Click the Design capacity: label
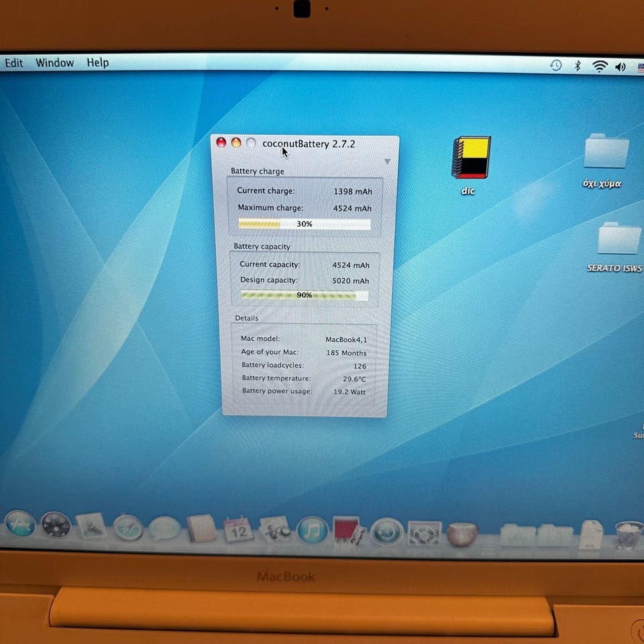The width and height of the screenshot is (644, 644). [269, 280]
